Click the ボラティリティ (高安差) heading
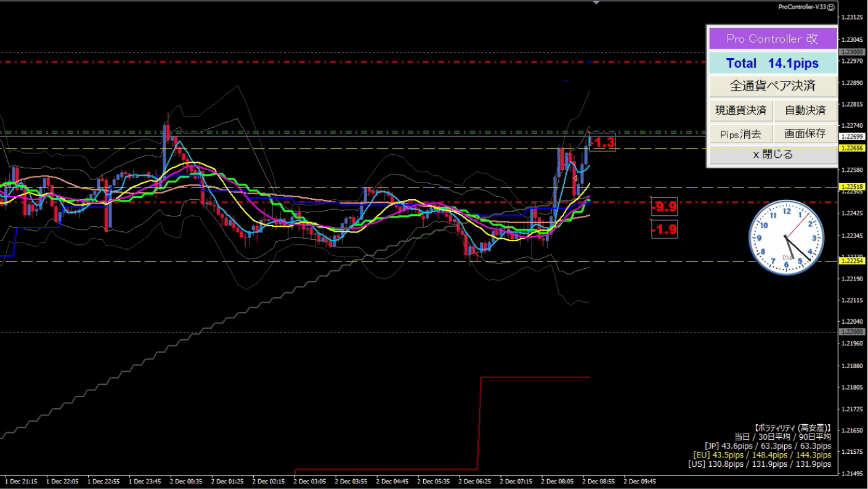Screen dimensions: 868x489 pyautogui.click(x=793, y=427)
